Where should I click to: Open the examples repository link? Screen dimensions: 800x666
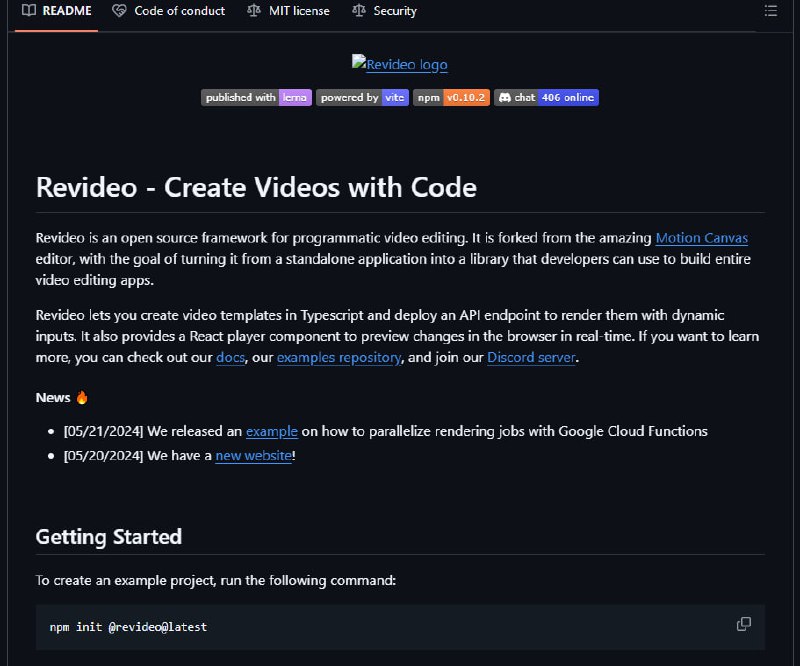(x=339, y=357)
